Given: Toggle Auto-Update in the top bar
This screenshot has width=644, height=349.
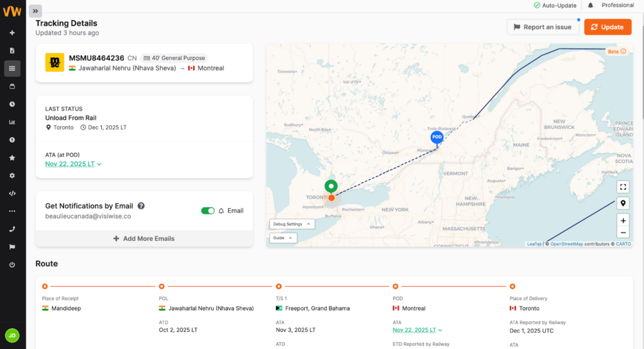Looking at the screenshot, I should coord(555,6).
